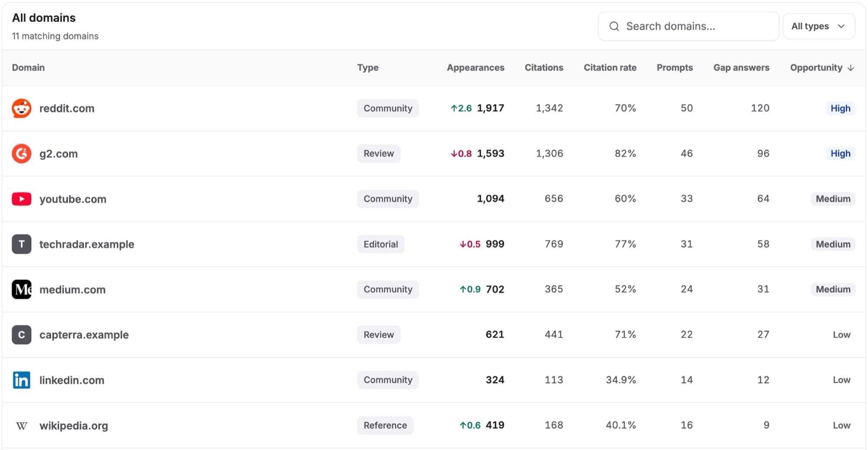Click the Editorial tag in techradar.example row
The width and height of the screenshot is (868, 450).
381,244
